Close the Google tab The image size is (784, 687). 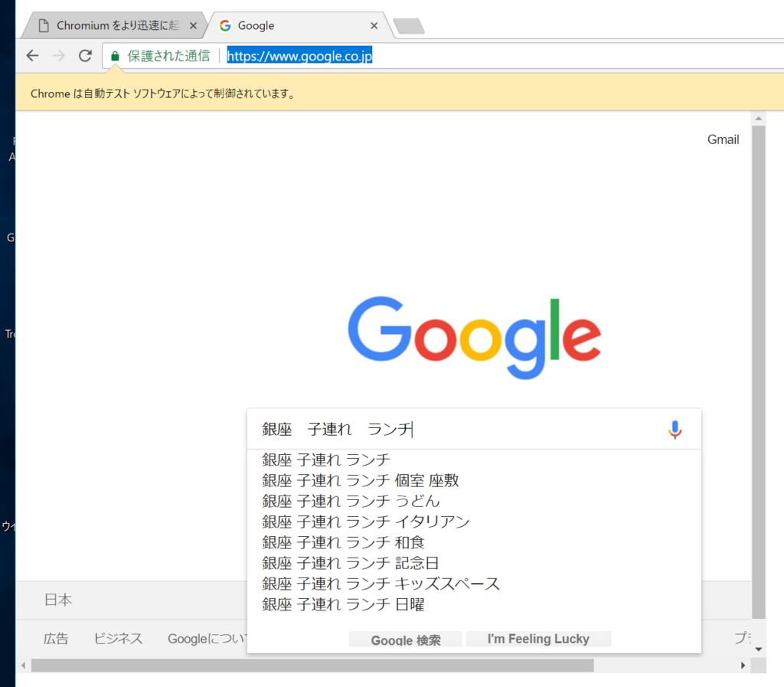pyautogui.click(x=374, y=25)
